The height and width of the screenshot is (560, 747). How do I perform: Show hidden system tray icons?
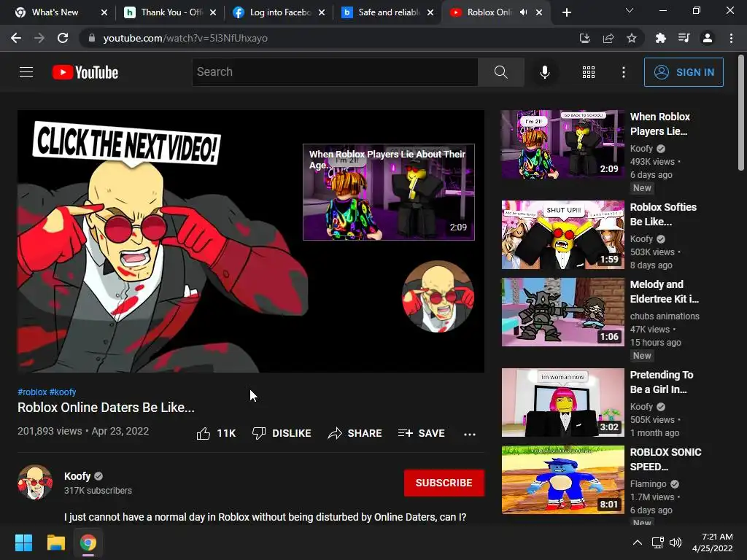click(x=637, y=542)
